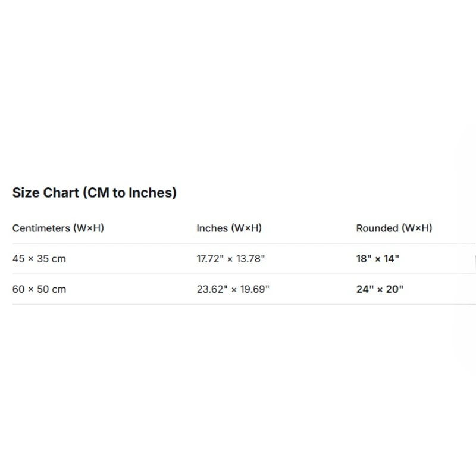This screenshot has height=476, width=476.
Task: Click the last column's header text
Action: click(x=394, y=228)
